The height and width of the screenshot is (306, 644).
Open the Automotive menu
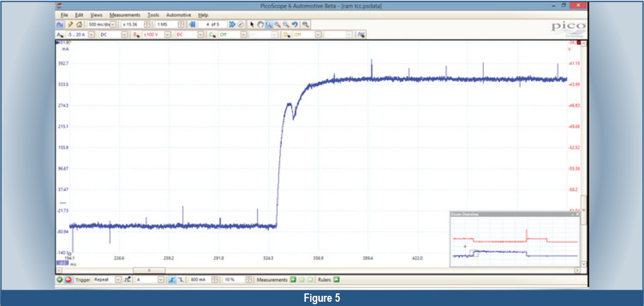tap(178, 15)
